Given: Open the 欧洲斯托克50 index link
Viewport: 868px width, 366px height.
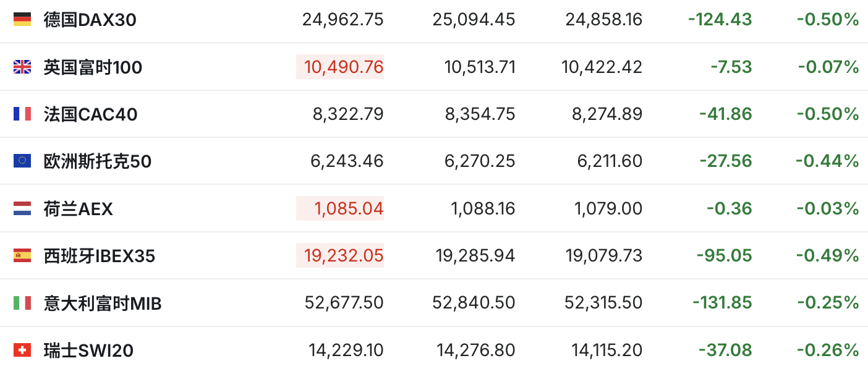Looking at the screenshot, I should (x=98, y=161).
